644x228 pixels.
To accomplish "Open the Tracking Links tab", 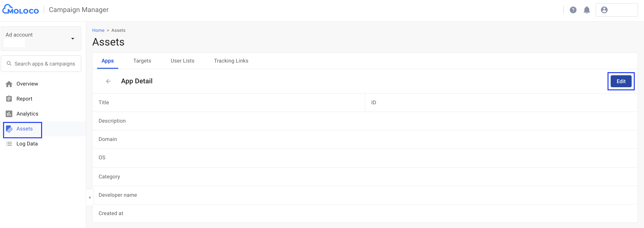I will (231, 61).
